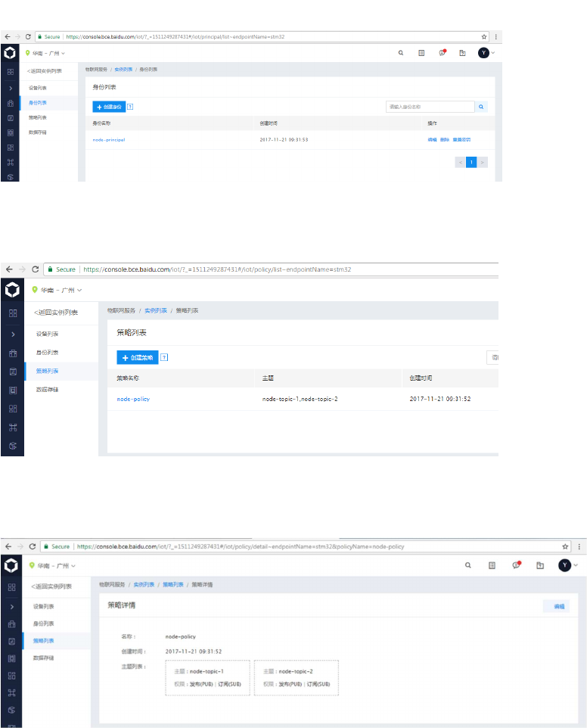Expand dark sidebar arrow on 身份列表 page
The width and height of the screenshot is (587, 728).
pyautogui.click(x=11, y=89)
